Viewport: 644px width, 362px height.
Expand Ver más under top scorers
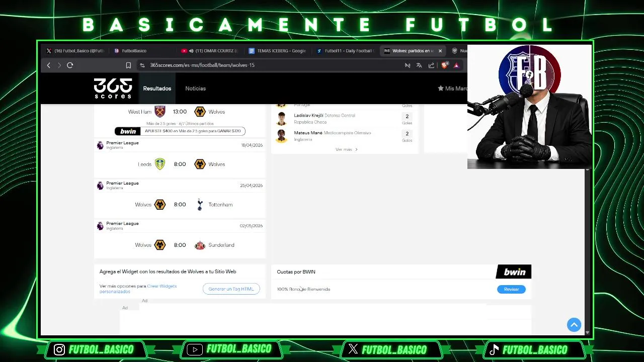pyautogui.click(x=346, y=149)
